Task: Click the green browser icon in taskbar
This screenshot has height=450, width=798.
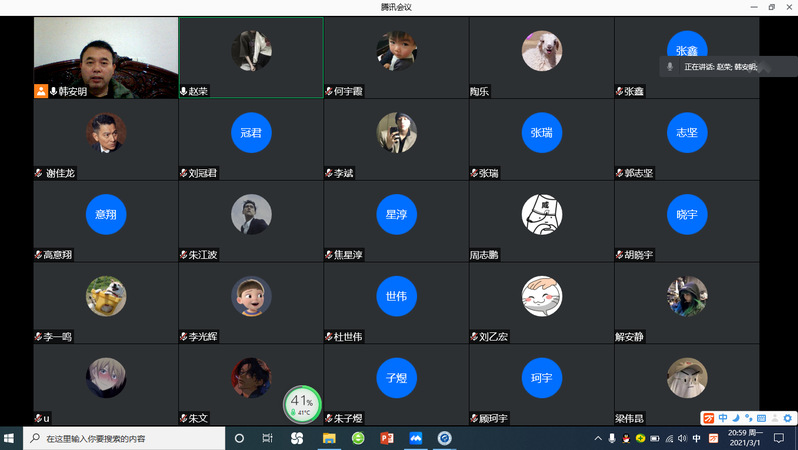Action: point(358,438)
